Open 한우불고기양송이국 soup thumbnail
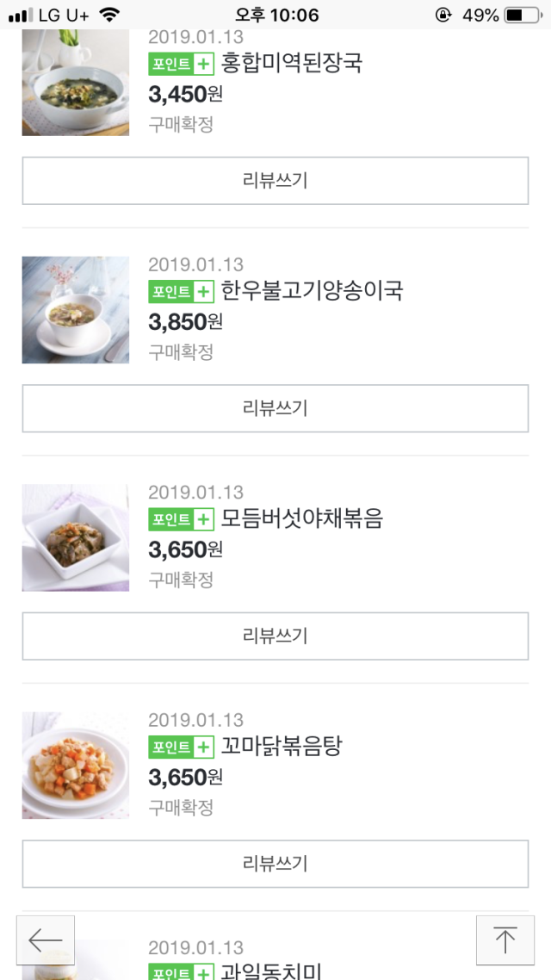 76,310
